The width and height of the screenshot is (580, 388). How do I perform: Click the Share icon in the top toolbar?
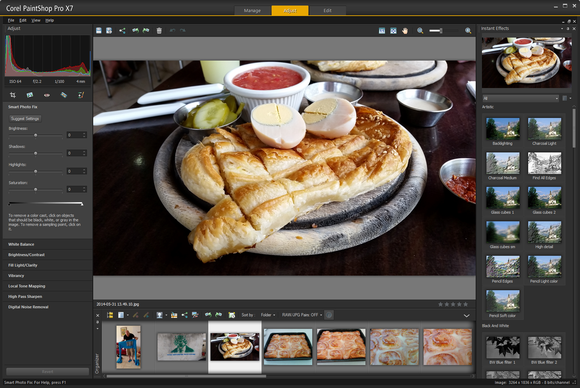(x=122, y=31)
